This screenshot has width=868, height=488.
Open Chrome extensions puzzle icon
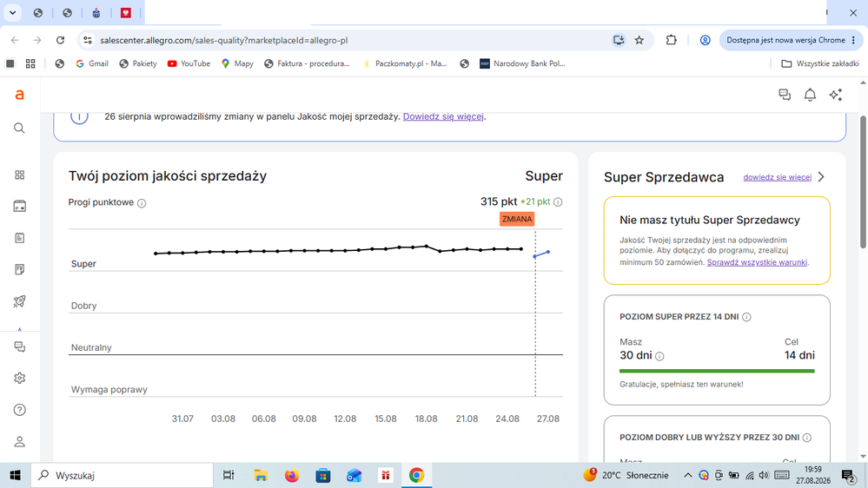coord(671,40)
